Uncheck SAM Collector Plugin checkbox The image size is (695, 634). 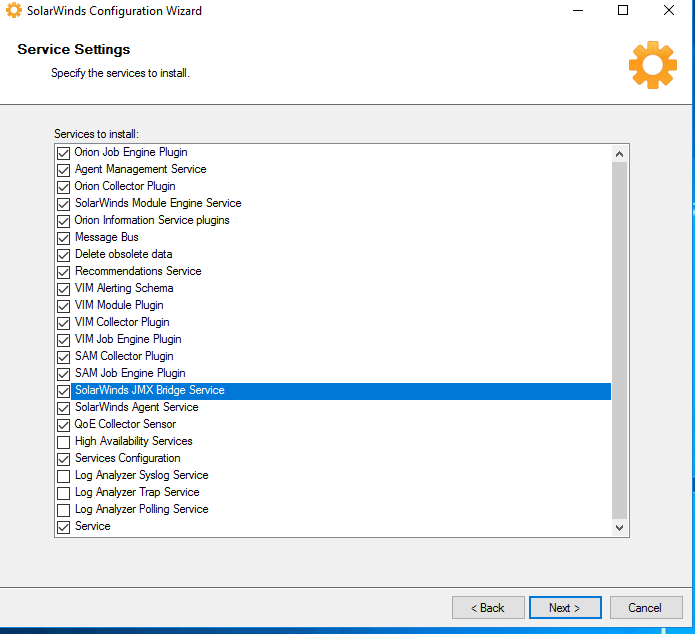point(63,357)
